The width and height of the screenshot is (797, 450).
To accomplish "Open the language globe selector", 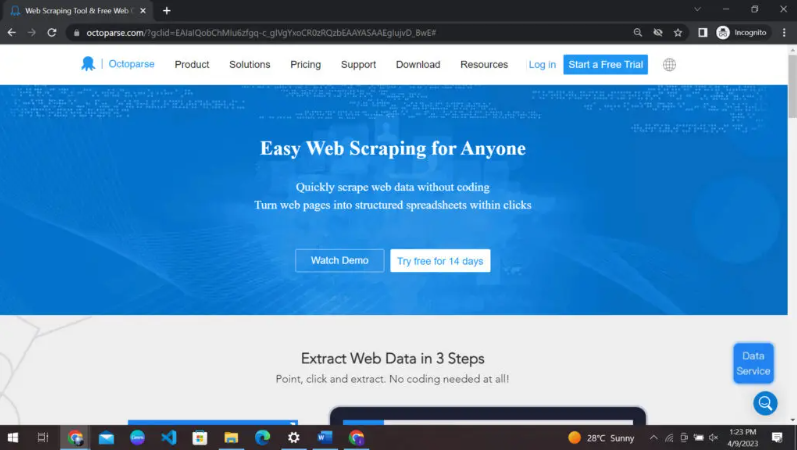I will tap(669, 64).
